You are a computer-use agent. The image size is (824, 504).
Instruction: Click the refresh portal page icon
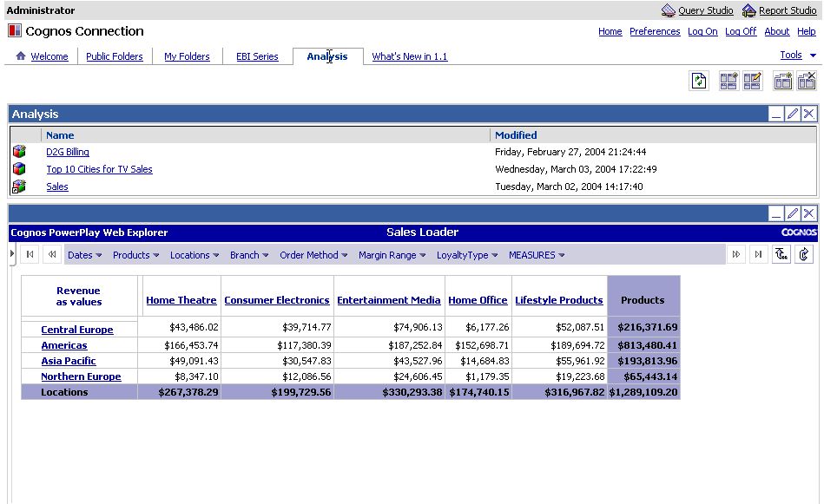click(698, 81)
